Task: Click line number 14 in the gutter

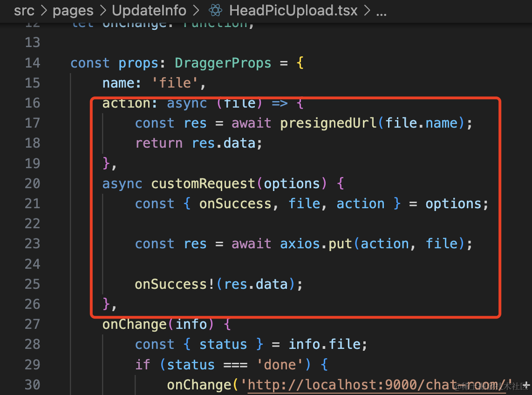Action: click(x=32, y=63)
